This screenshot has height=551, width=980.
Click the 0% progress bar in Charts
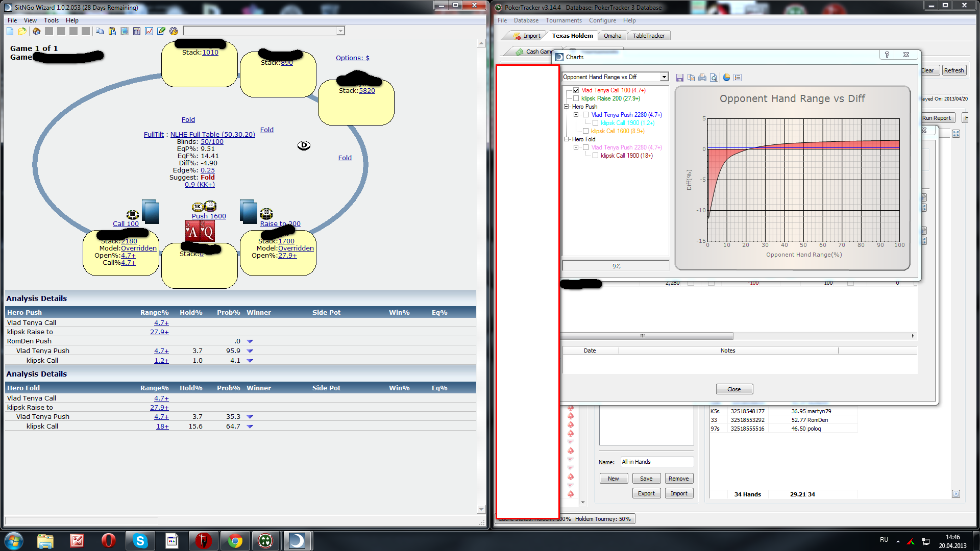pos(616,266)
